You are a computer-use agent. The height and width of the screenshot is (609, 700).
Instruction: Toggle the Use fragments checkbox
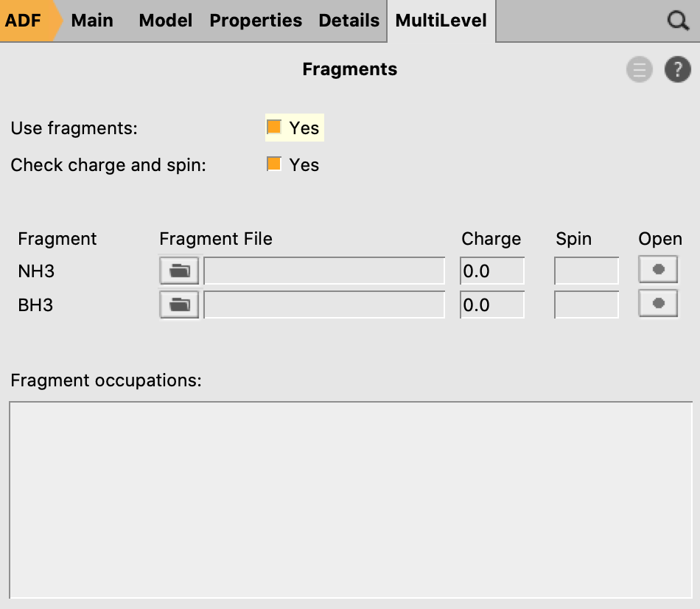pyautogui.click(x=273, y=127)
